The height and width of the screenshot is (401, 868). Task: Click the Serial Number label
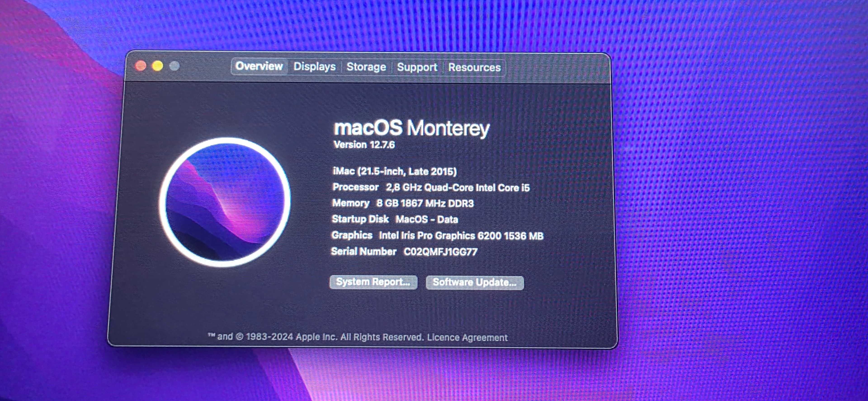[x=364, y=251]
